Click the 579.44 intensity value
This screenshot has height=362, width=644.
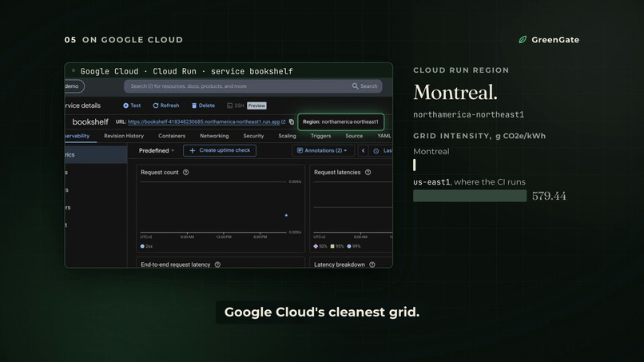tap(549, 196)
